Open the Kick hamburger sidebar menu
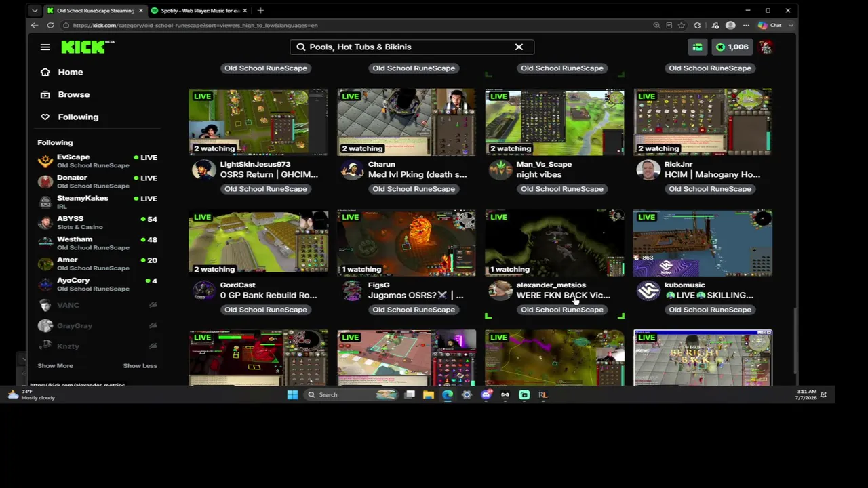868x488 pixels. click(45, 47)
